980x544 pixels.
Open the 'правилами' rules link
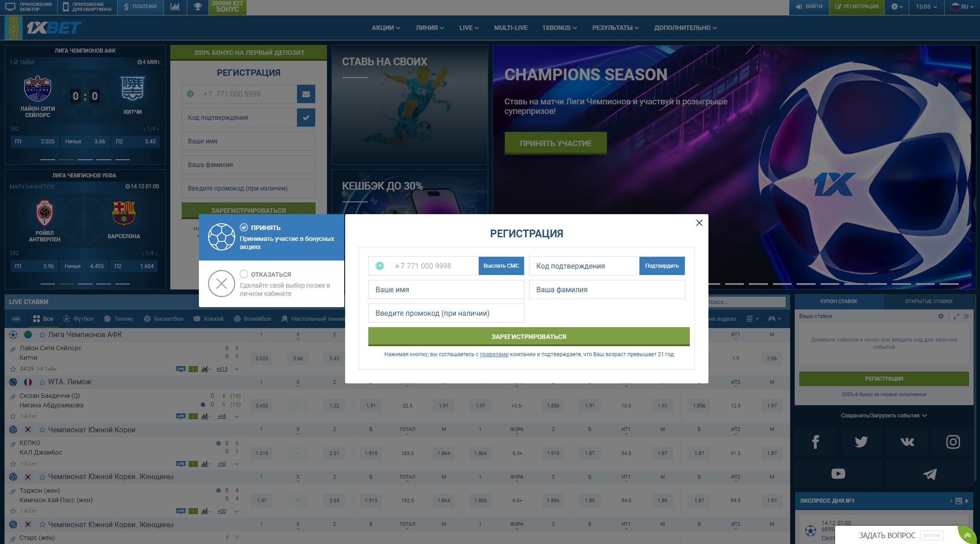494,354
